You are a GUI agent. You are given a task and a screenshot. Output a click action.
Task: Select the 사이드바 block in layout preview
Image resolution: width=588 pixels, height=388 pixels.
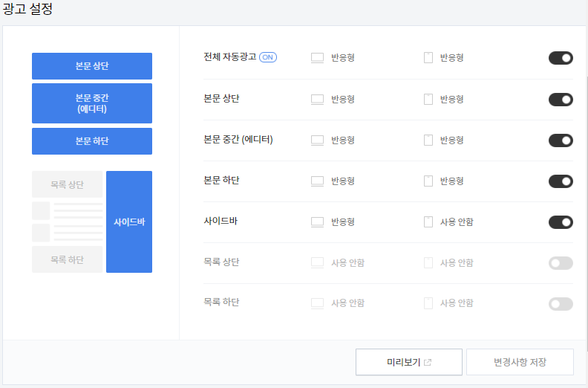click(129, 222)
